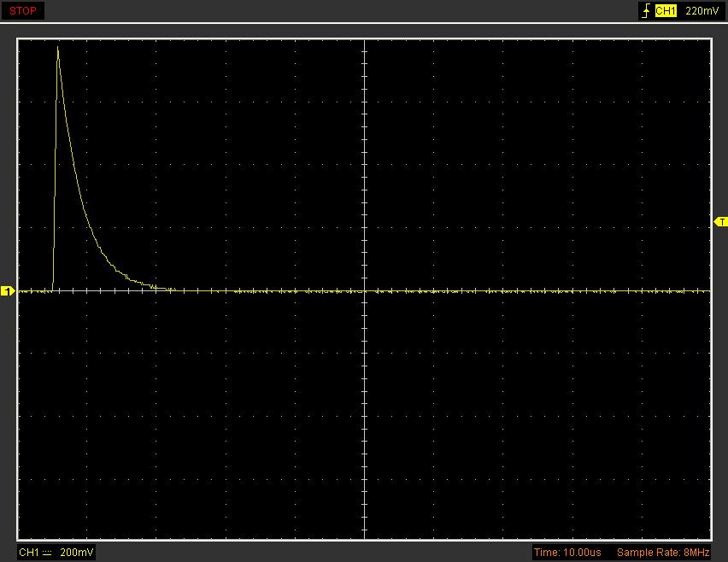Select the trigger level marker T
The image size is (728, 562).
(720, 222)
